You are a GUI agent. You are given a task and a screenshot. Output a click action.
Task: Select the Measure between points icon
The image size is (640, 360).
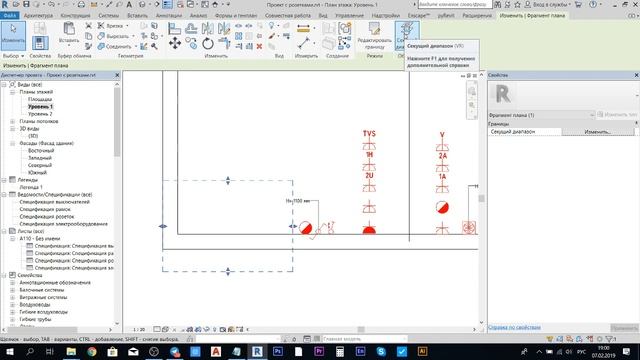click(303, 28)
